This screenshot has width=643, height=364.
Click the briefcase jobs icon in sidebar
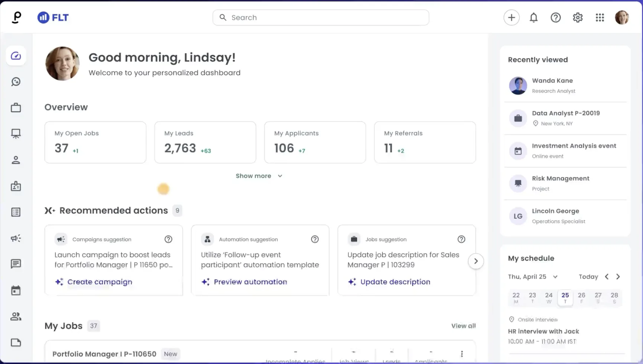(16, 108)
